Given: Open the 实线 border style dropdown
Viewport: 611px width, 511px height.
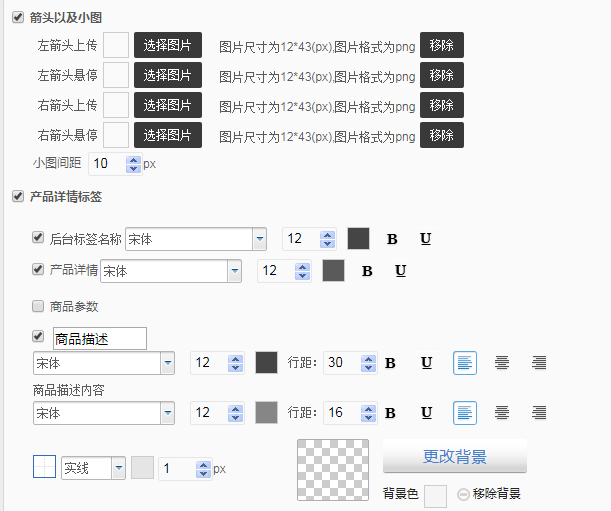Looking at the screenshot, I should click(118, 468).
